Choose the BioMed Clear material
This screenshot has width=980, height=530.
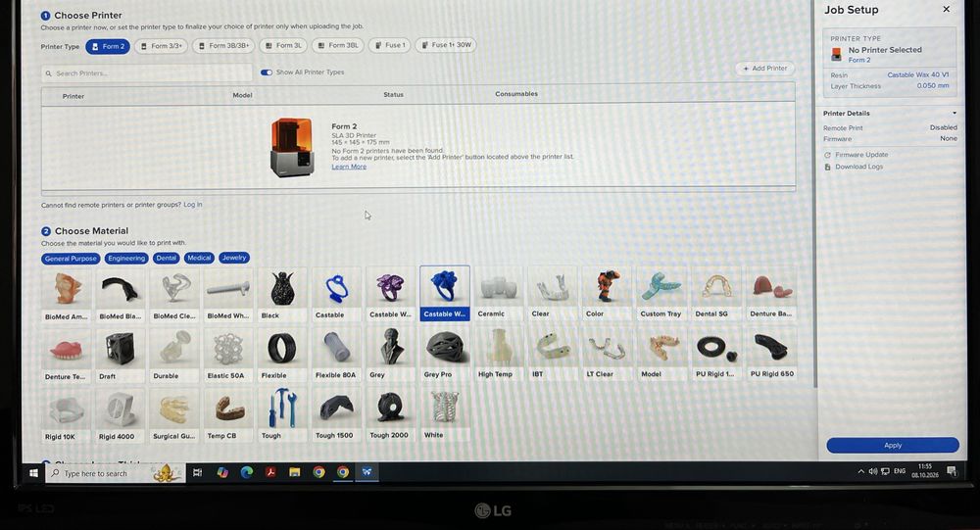(174, 296)
